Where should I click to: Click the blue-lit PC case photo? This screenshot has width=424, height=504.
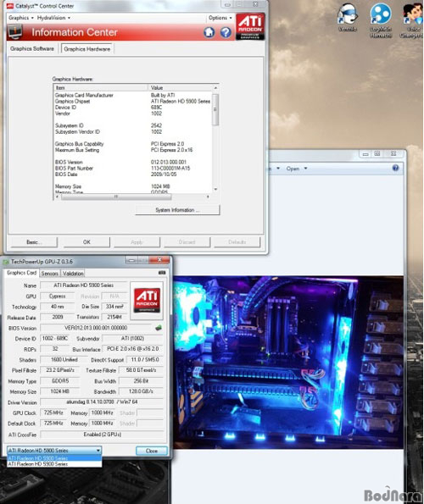point(288,362)
